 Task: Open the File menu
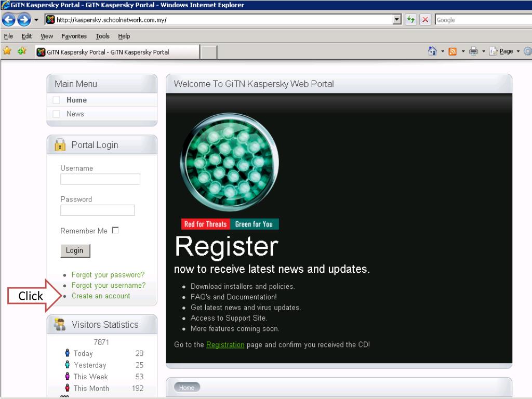pos(8,36)
